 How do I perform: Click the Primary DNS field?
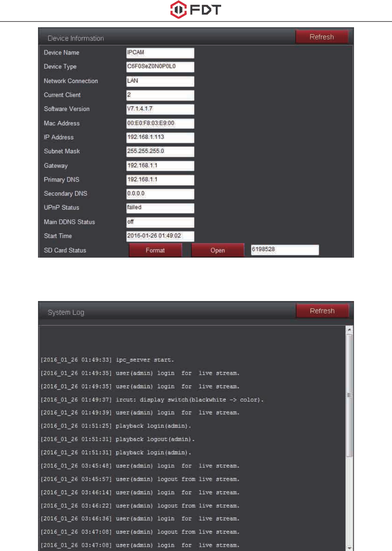(x=160, y=180)
